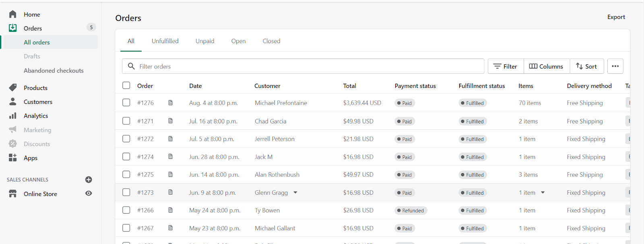Click the Filter orders search field

pos(306,66)
